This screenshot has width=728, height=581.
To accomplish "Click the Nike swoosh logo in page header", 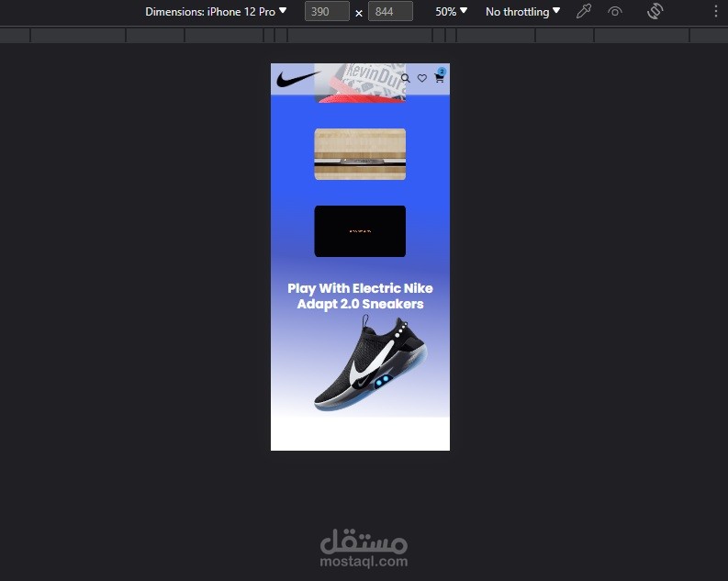I will pos(297,79).
